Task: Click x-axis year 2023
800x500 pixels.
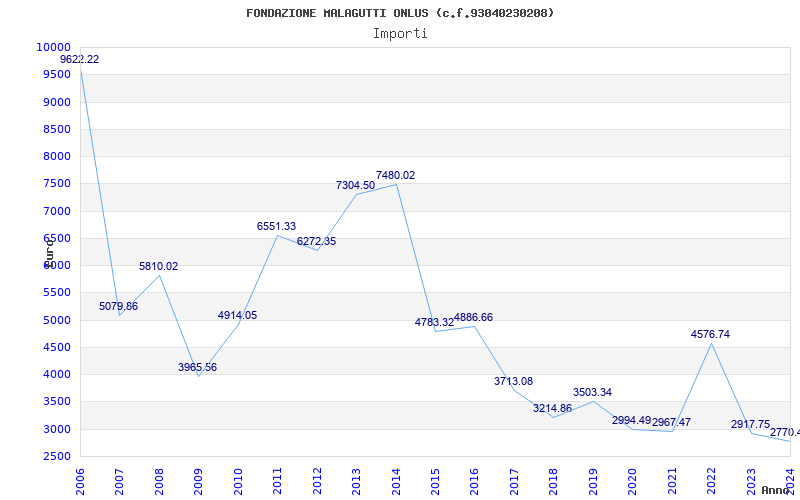Action: 751,482
